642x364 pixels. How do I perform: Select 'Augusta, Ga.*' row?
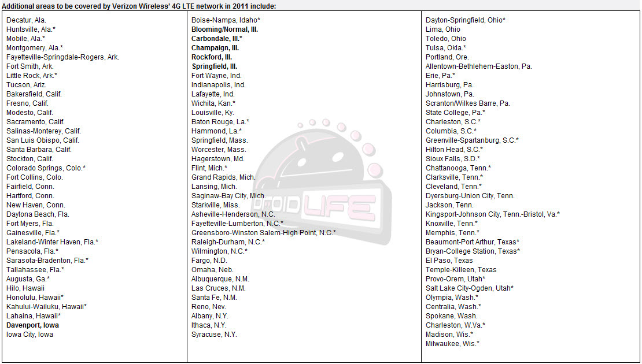click(x=28, y=279)
